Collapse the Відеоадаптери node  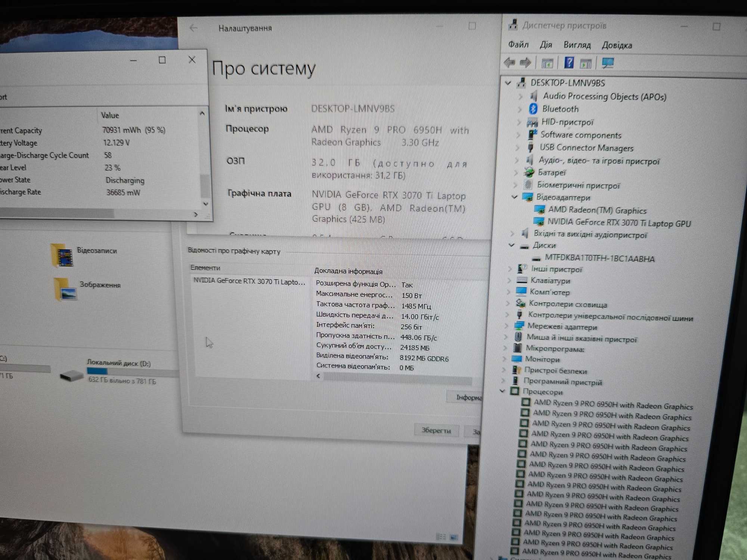pyautogui.click(x=515, y=197)
